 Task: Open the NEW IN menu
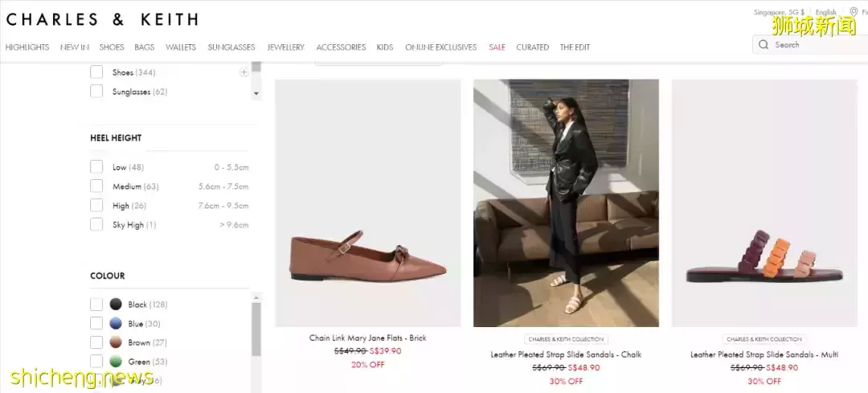click(75, 47)
